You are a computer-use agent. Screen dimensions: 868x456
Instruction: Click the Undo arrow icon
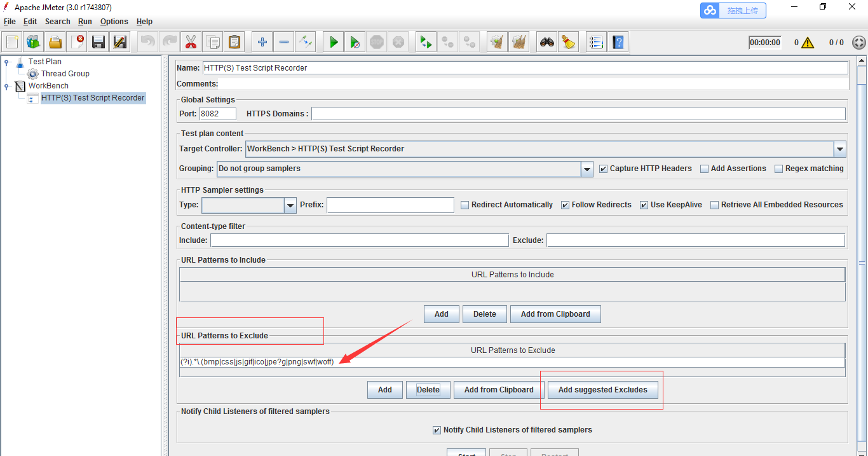coord(148,42)
